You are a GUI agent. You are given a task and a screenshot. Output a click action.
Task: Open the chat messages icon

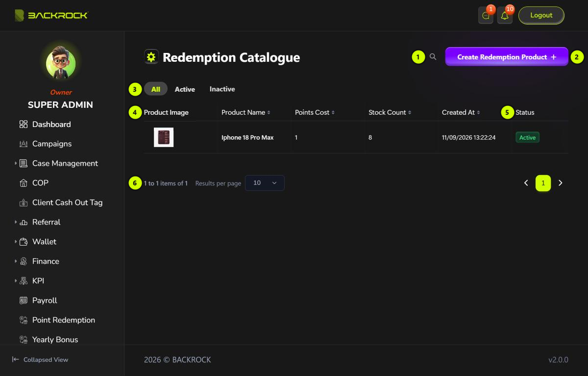[486, 16]
